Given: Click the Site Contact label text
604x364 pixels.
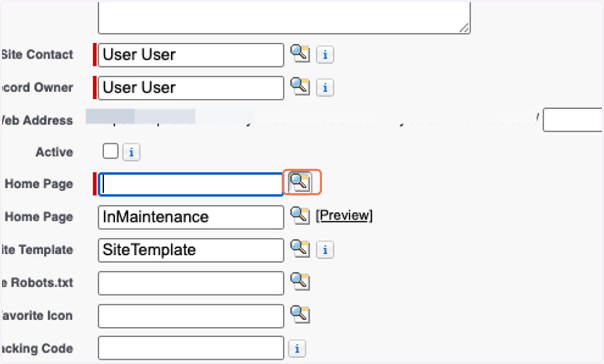Looking at the screenshot, I should 37,54.
